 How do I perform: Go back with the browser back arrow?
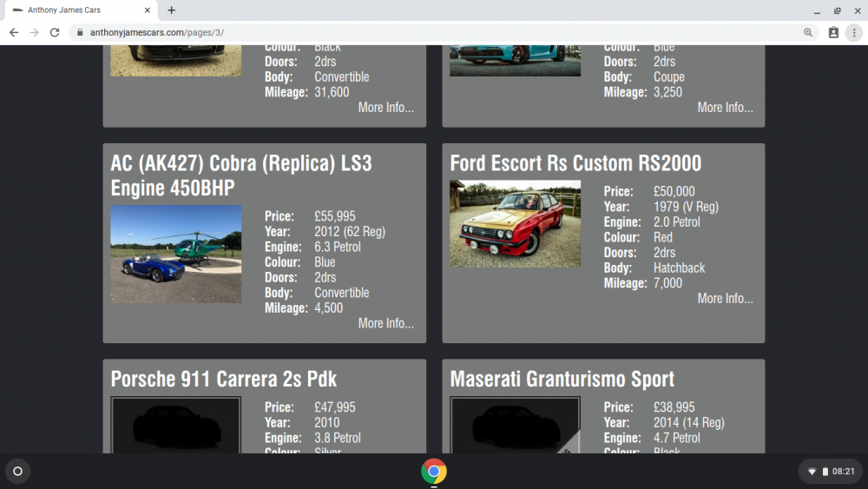tap(14, 33)
